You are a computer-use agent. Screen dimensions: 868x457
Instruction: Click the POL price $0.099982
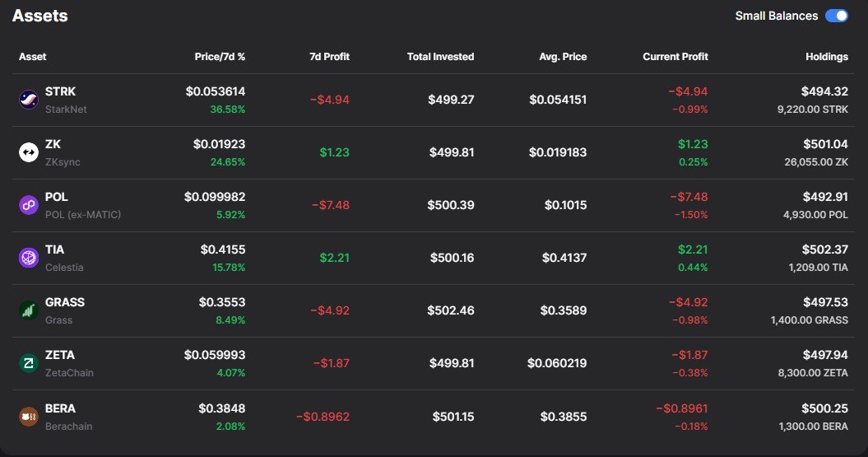[x=215, y=197]
